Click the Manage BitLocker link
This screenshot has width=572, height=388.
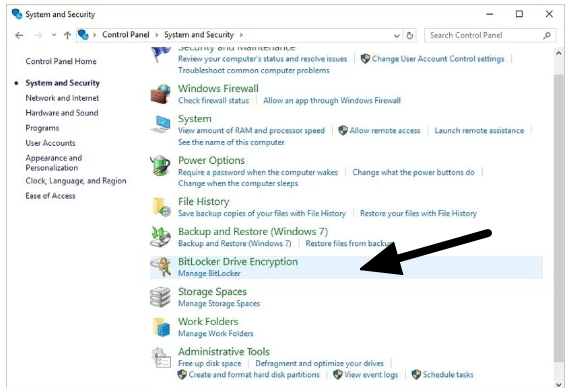(x=209, y=273)
